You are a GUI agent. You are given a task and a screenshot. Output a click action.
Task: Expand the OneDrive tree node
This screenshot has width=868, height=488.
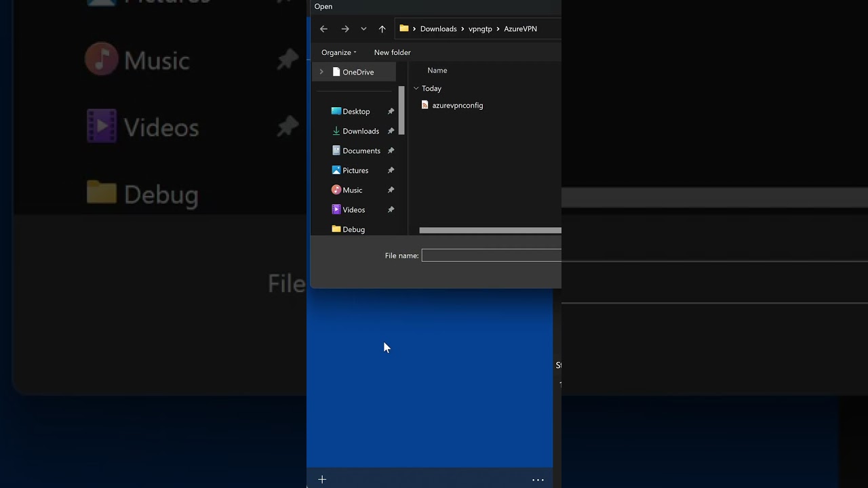point(321,72)
